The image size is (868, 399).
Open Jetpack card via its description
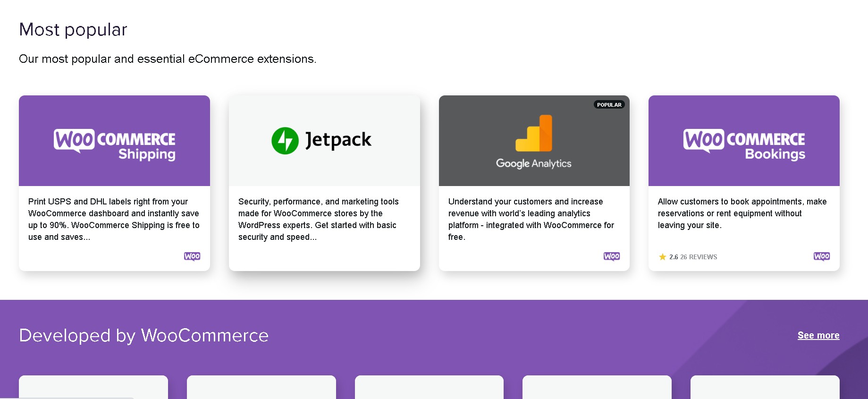319,219
